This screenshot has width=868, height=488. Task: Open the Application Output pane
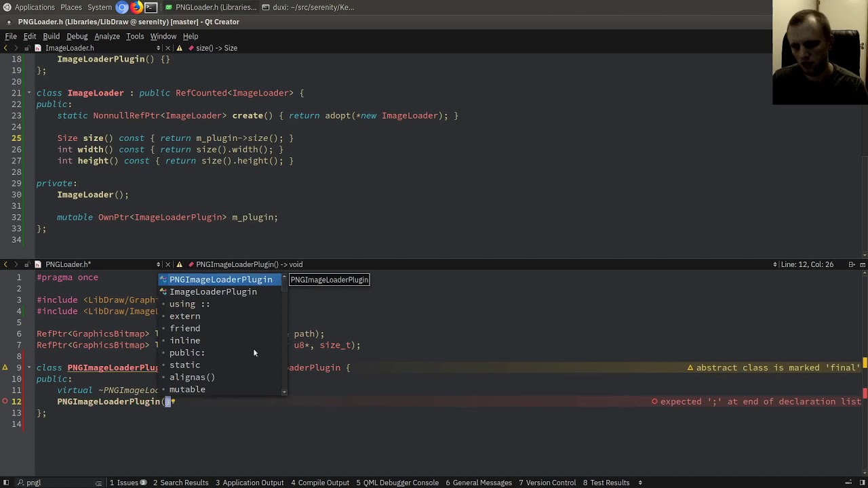tap(250, 483)
